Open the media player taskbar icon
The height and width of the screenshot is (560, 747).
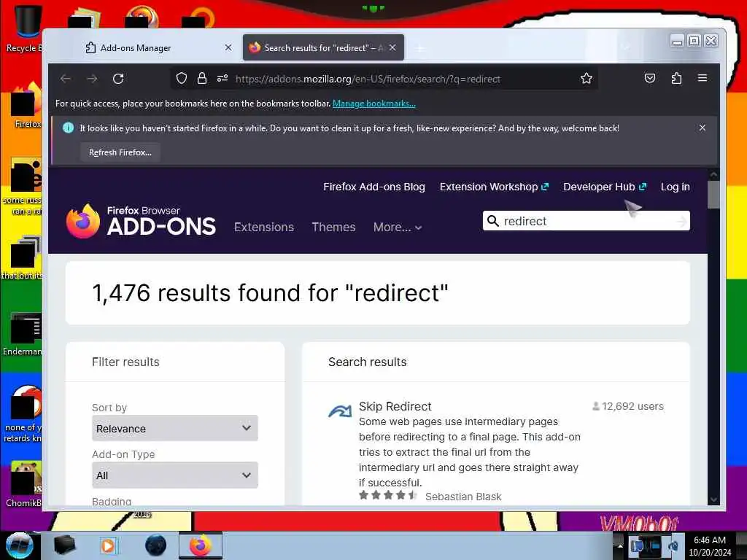109,545
